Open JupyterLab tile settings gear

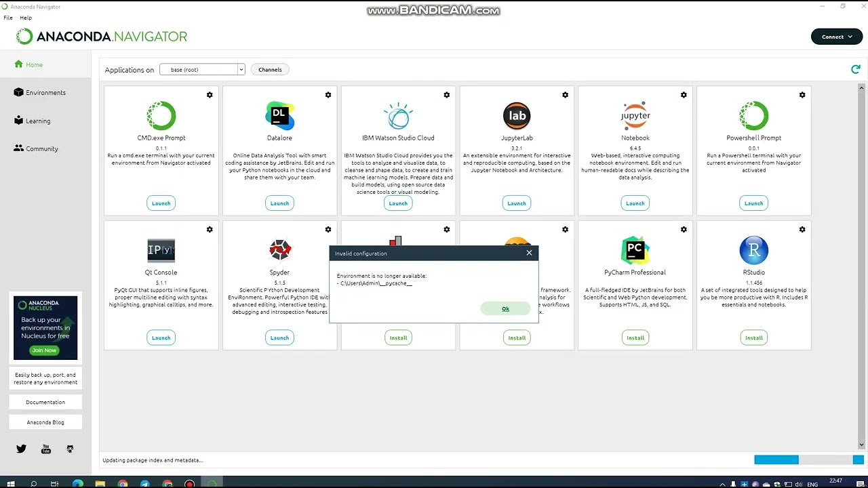[x=565, y=95]
